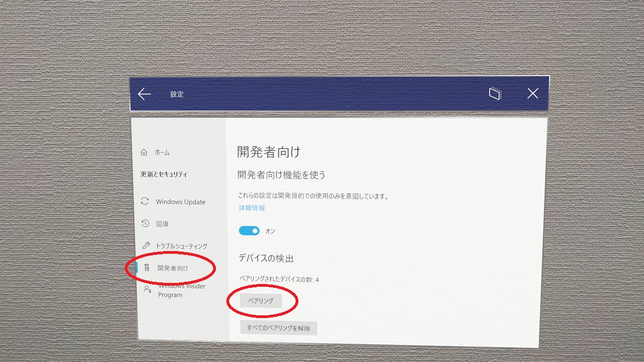Toggle the developer features オン switch
The width and height of the screenshot is (644, 362).
249,231
